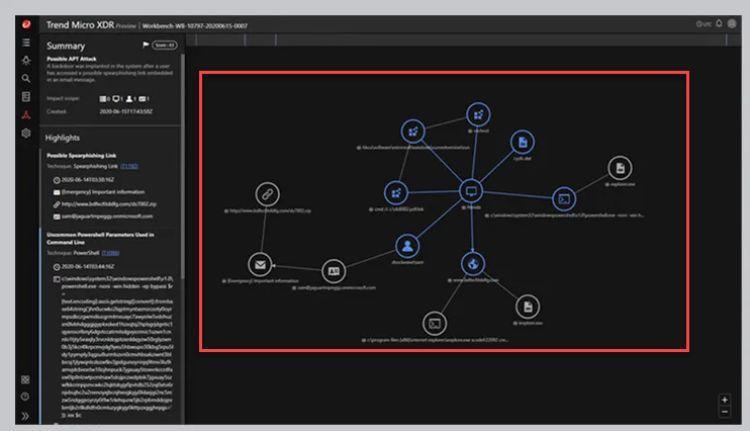Open the list/report icon in the sidebar
Screen dimensions: 750x431
point(26,97)
